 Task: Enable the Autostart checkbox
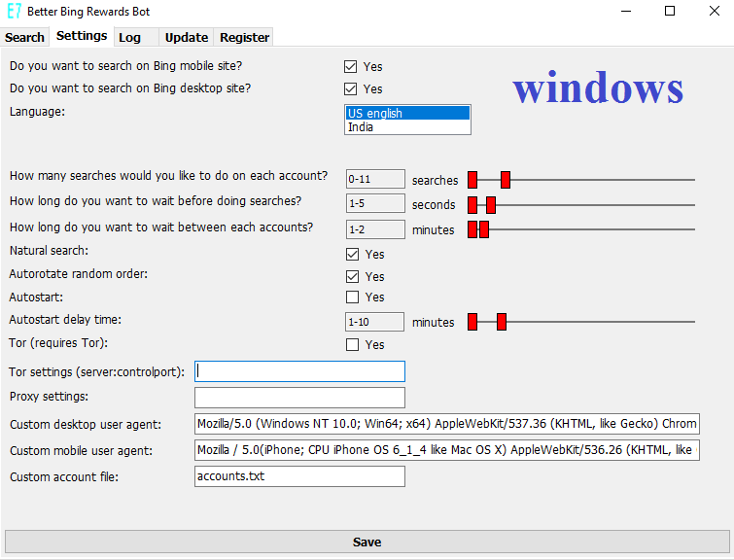click(353, 297)
